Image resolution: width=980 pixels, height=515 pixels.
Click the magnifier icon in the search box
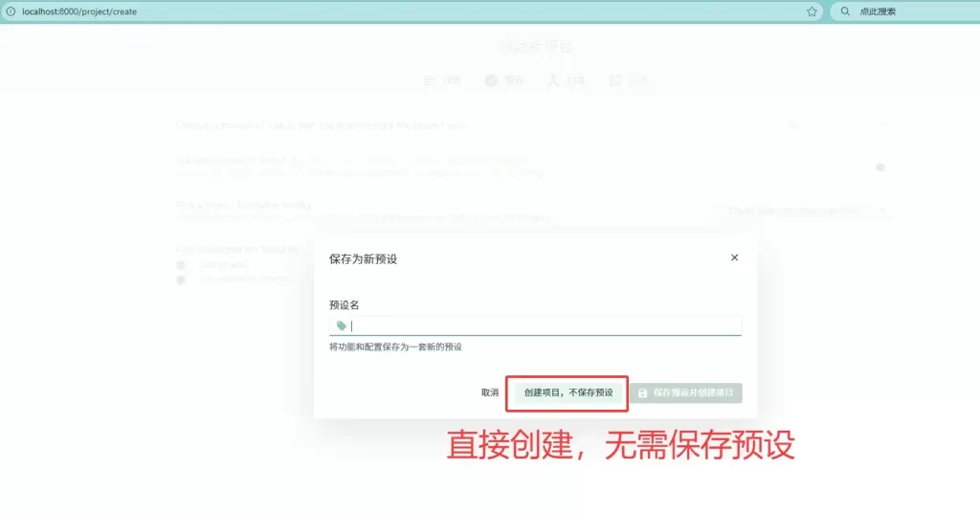click(x=845, y=11)
